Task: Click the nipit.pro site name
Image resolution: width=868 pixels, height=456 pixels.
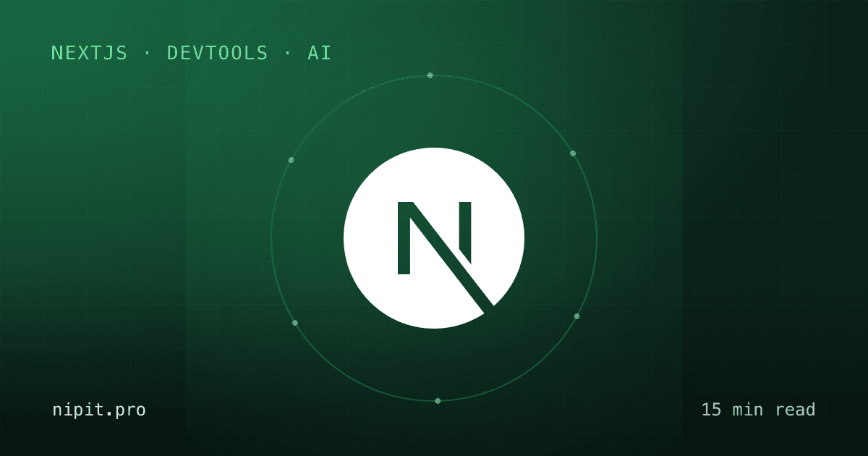Action: point(99,410)
